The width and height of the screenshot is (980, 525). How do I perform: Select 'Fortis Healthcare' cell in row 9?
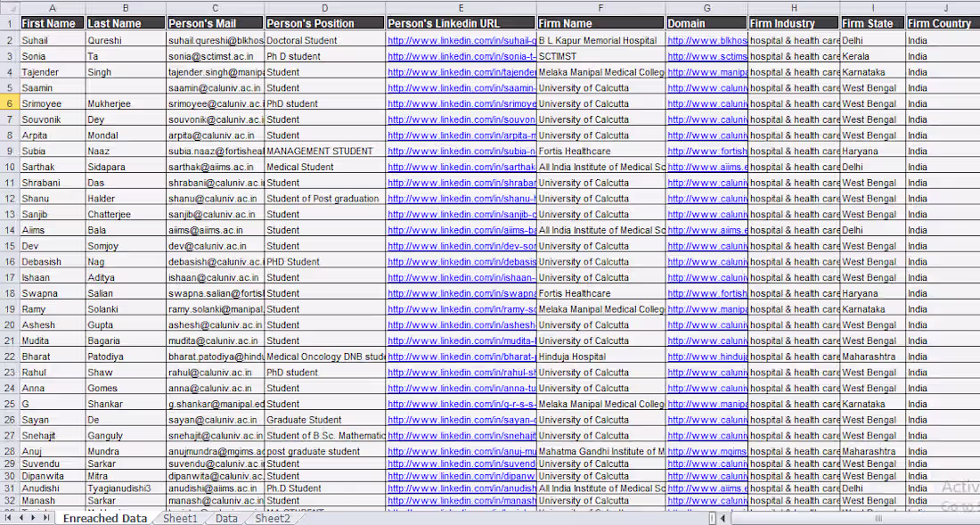coord(601,152)
